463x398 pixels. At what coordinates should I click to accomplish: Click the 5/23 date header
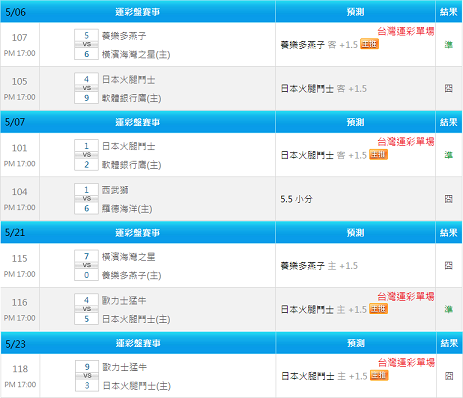[15, 344]
